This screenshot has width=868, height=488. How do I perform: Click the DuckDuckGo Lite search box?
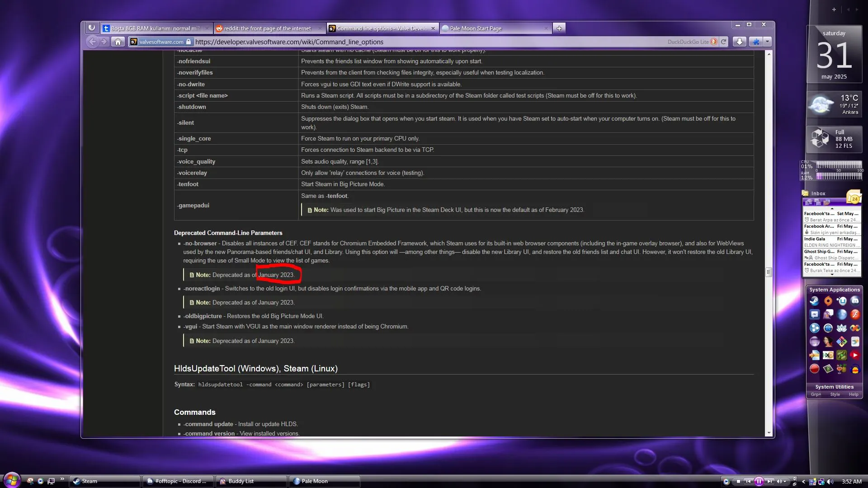pyautogui.click(x=692, y=42)
